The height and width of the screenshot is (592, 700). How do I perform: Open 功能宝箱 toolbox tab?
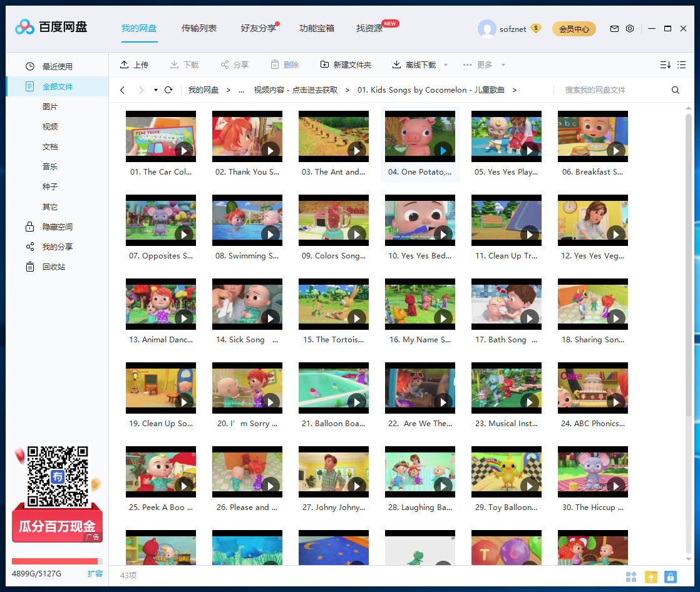pos(317,29)
